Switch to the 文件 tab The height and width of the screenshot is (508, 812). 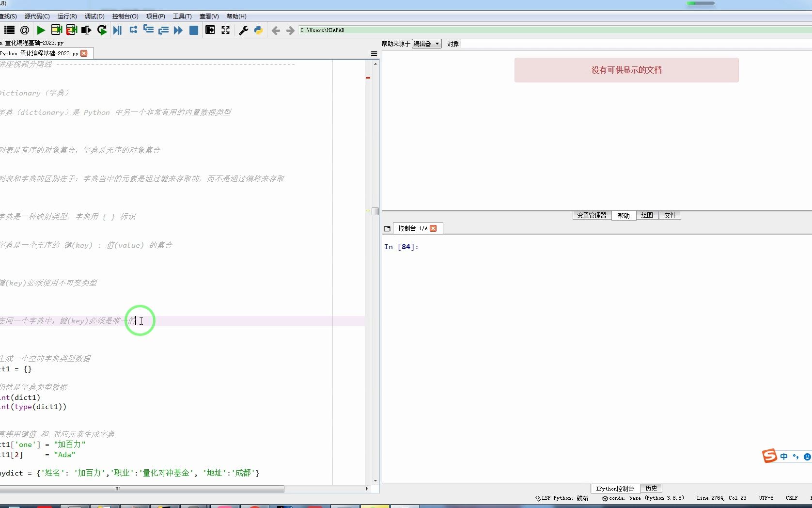point(670,216)
